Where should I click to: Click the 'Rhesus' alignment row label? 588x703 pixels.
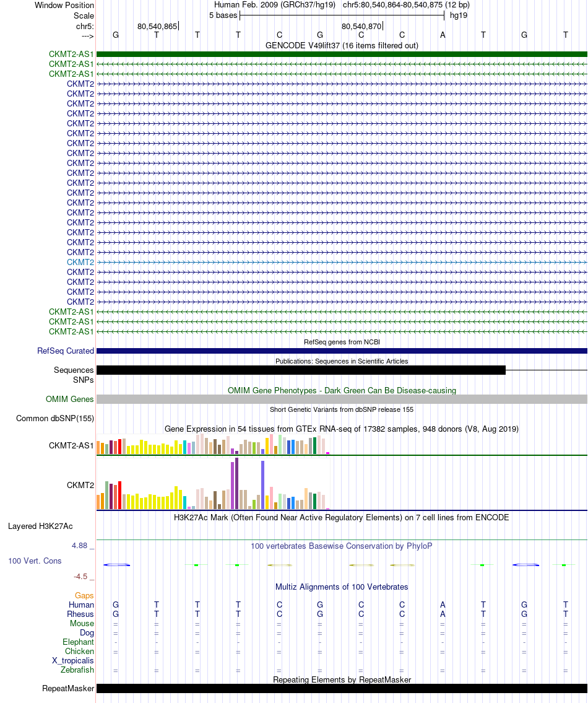(x=80, y=614)
